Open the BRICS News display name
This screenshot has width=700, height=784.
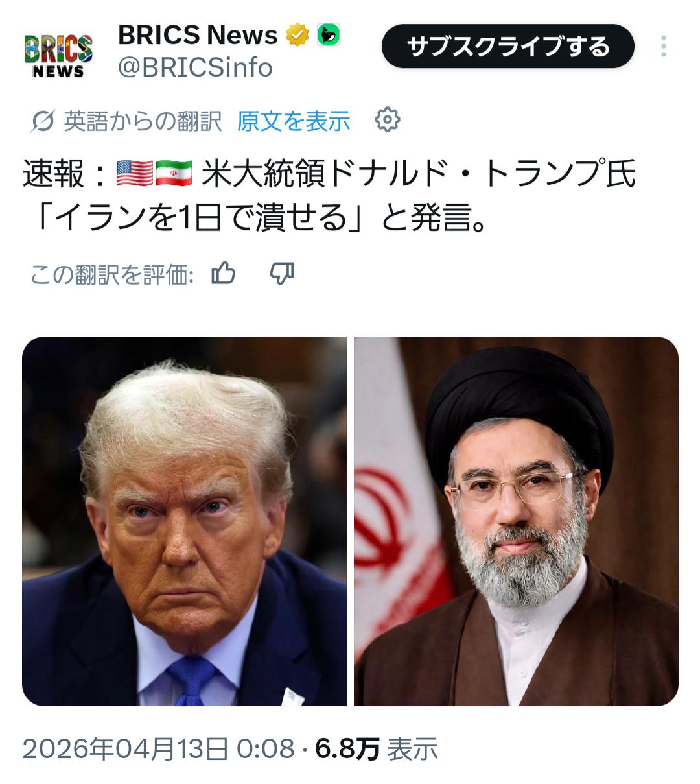pyautogui.click(x=198, y=35)
